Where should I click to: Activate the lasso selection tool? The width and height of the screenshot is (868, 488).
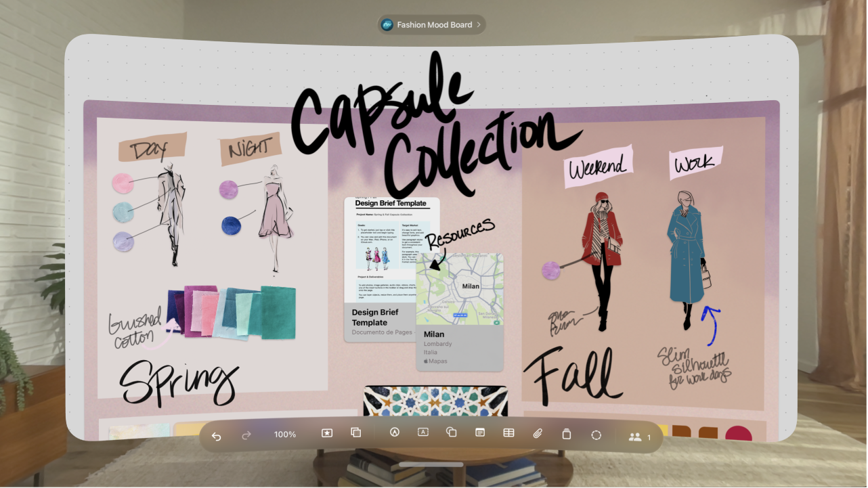pos(596,435)
